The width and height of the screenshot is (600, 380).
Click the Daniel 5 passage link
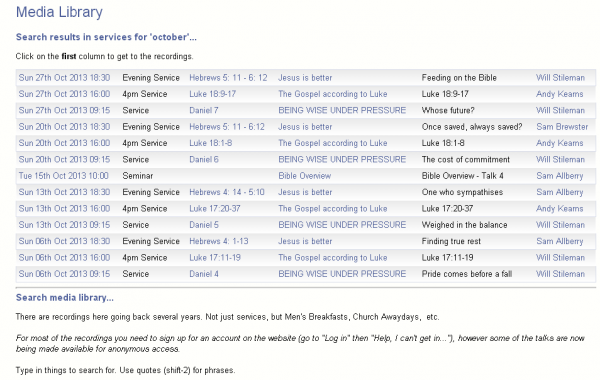[204, 225]
